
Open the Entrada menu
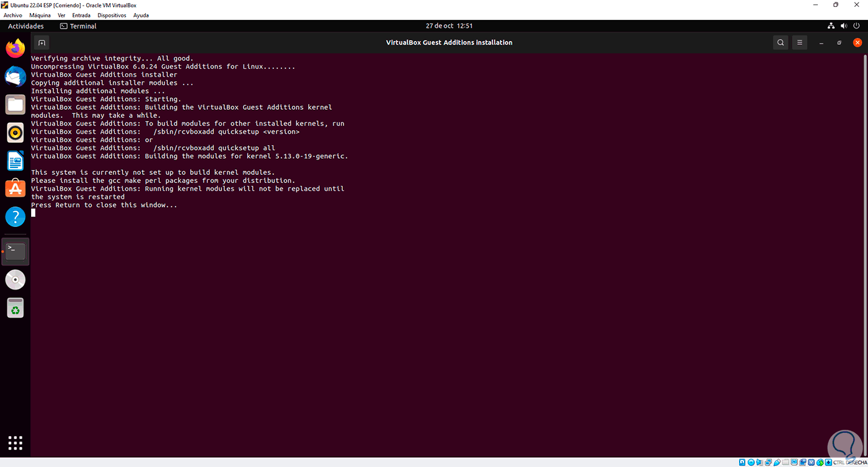81,15
